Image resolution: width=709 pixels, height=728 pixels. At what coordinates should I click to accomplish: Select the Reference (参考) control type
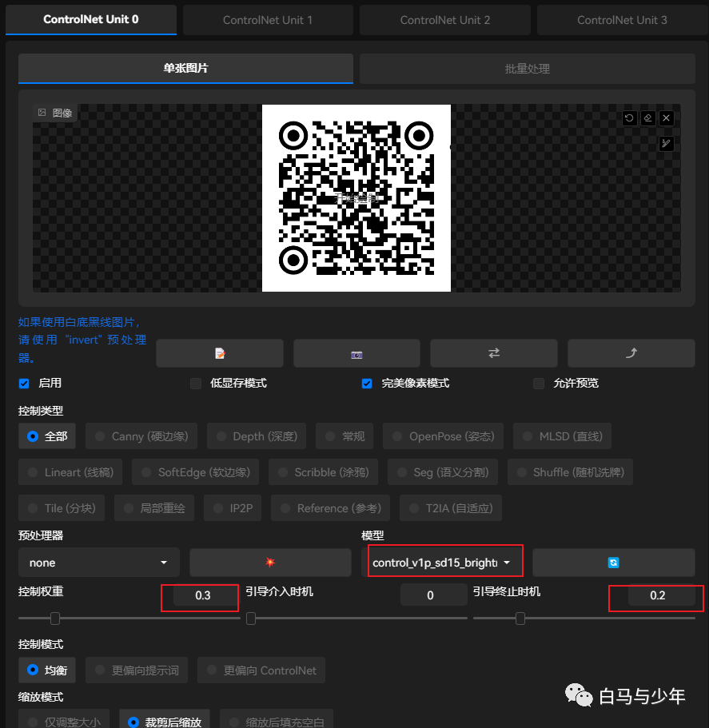pyautogui.click(x=331, y=508)
